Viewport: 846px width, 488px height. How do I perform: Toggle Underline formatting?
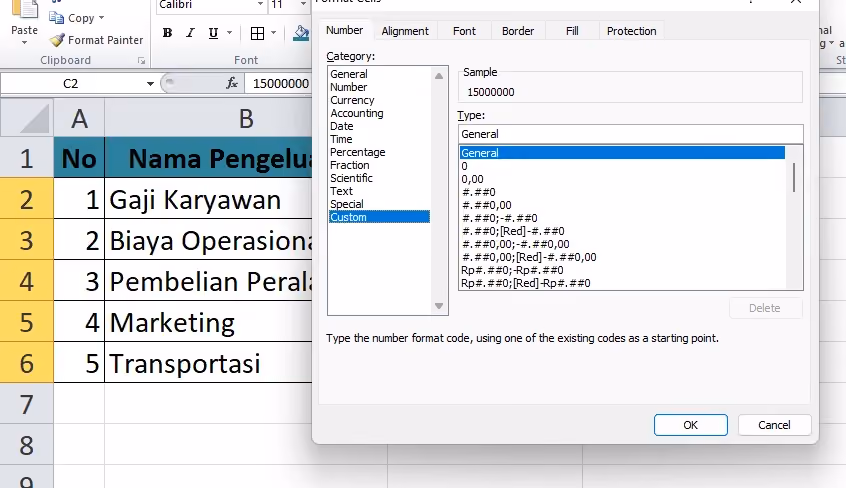coord(213,33)
